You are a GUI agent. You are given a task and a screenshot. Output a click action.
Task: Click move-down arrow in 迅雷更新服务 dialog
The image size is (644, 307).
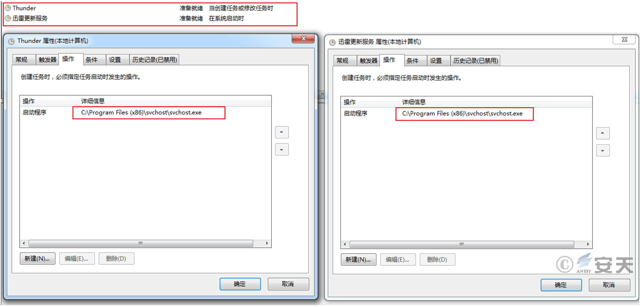point(603,150)
